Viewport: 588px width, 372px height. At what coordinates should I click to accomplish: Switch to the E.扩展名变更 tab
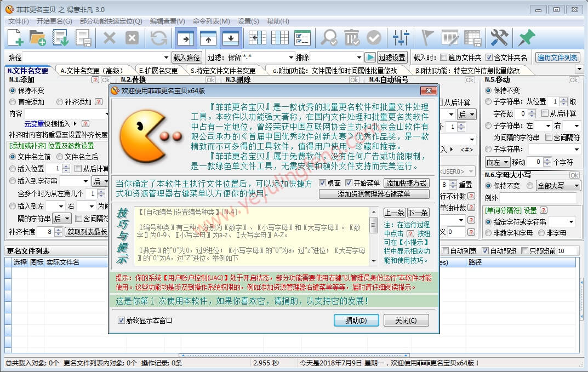coord(158,71)
